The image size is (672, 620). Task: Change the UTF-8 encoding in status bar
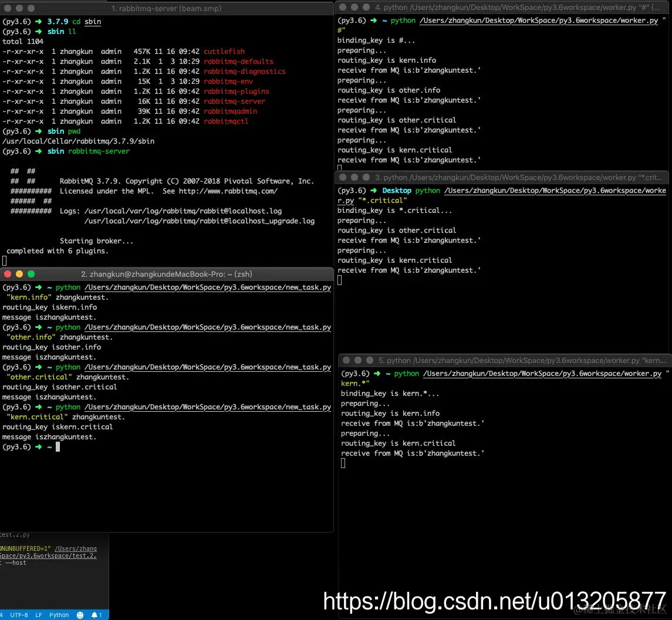(x=19, y=615)
